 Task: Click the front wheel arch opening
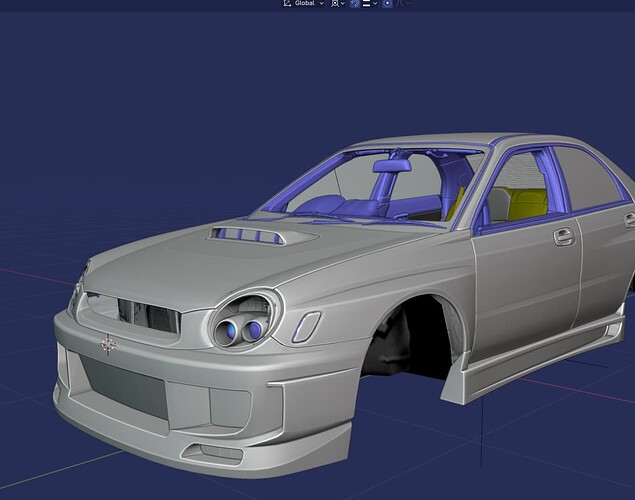pyautogui.click(x=410, y=340)
